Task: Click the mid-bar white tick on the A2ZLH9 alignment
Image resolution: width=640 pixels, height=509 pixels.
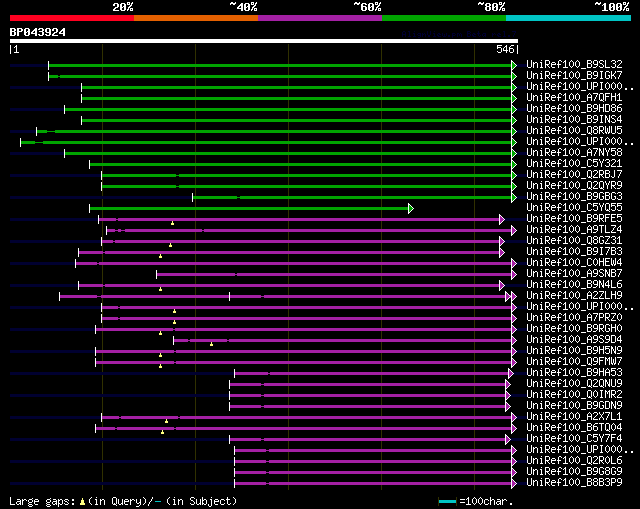Action: coord(229,297)
